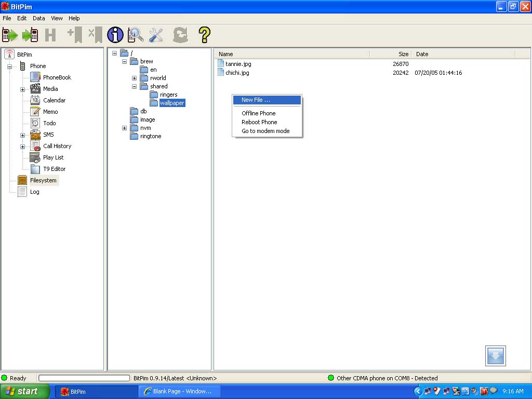Click the status bar progress gauge

click(84, 378)
